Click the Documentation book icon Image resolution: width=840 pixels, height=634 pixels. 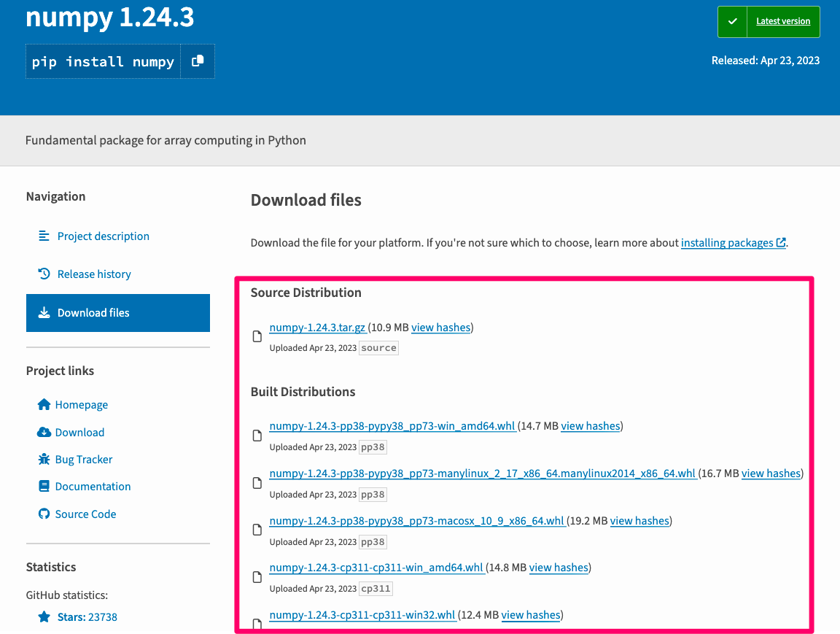pyautogui.click(x=44, y=486)
